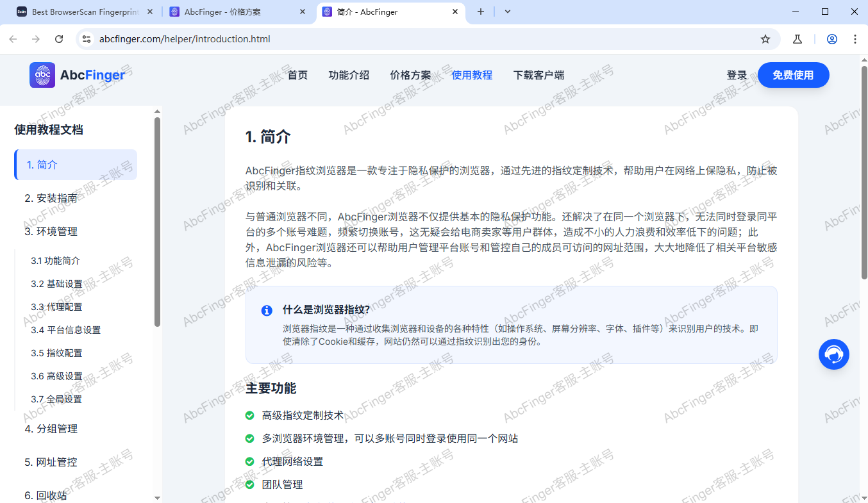Click the info icon in the fingerprint explanation box
This screenshot has height=503, width=868.
[267, 311]
